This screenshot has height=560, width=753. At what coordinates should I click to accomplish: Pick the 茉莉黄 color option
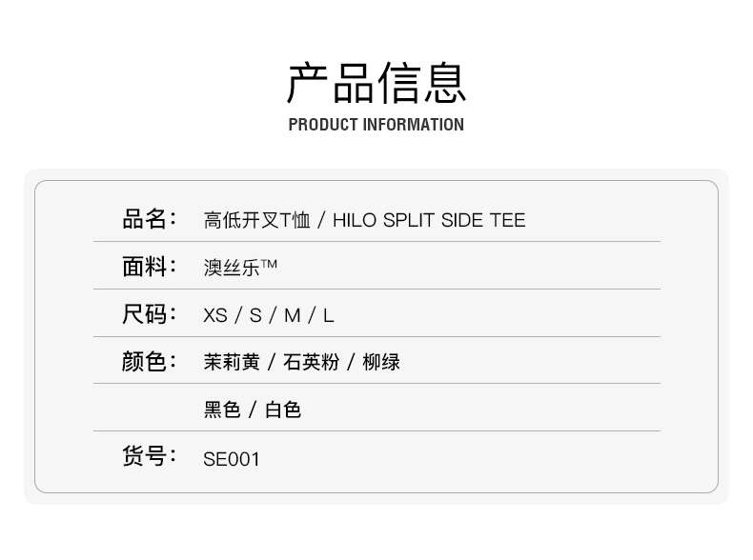point(232,363)
